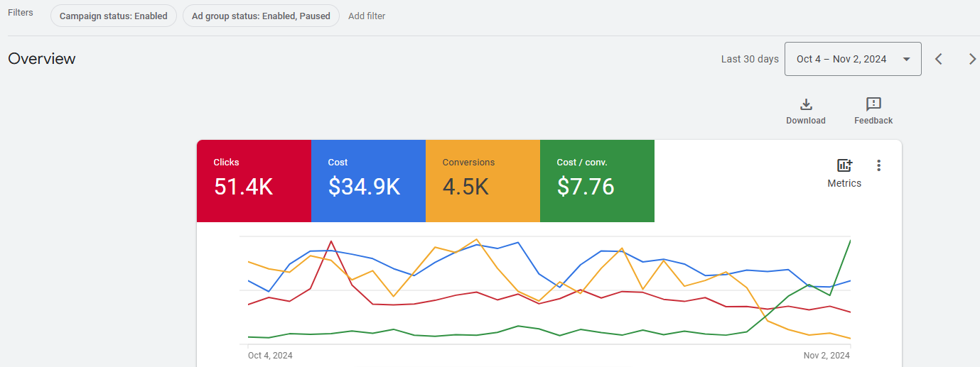Screen dimensions: 980x367
Task: Click Add filter
Action: pos(367,16)
